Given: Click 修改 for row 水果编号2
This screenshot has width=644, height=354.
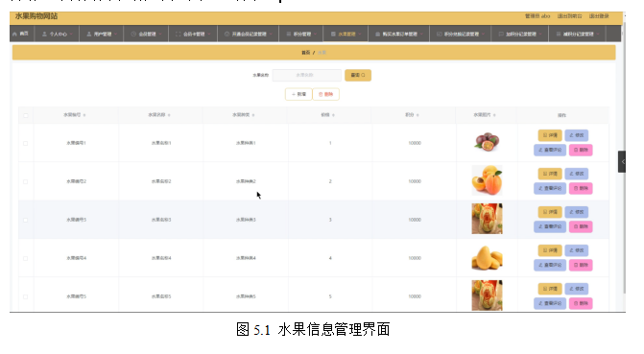Looking at the screenshot, I should coord(576,174).
